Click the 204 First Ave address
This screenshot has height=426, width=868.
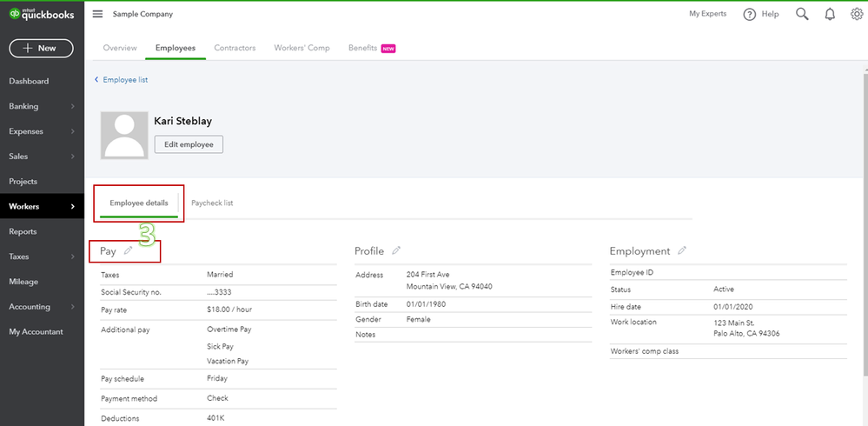click(427, 274)
